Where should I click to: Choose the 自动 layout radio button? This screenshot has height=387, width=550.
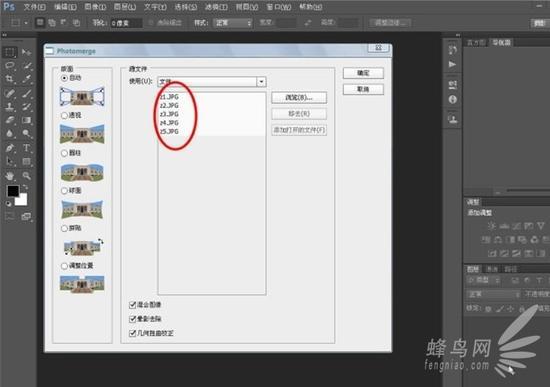(64, 78)
